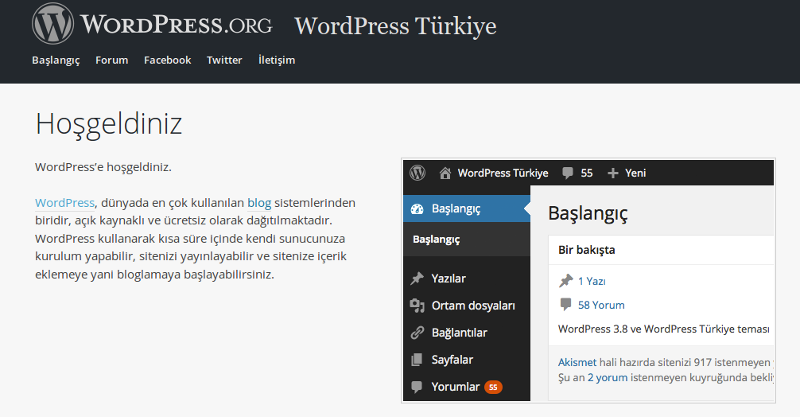Click the dashboard gauge icon beside Başlangıç
The image size is (800, 417).
click(417, 208)
